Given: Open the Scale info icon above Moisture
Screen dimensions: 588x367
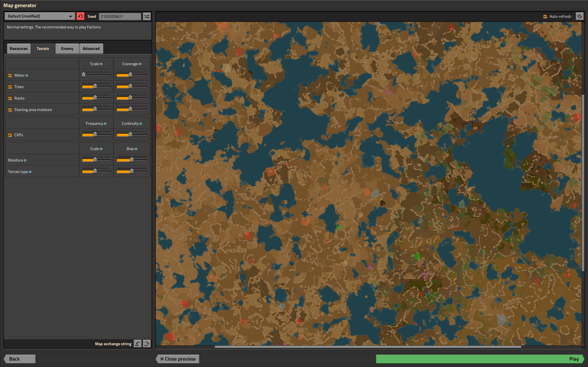Looking at the screenshot, I should pyautogui.click(x=101, y=149).
